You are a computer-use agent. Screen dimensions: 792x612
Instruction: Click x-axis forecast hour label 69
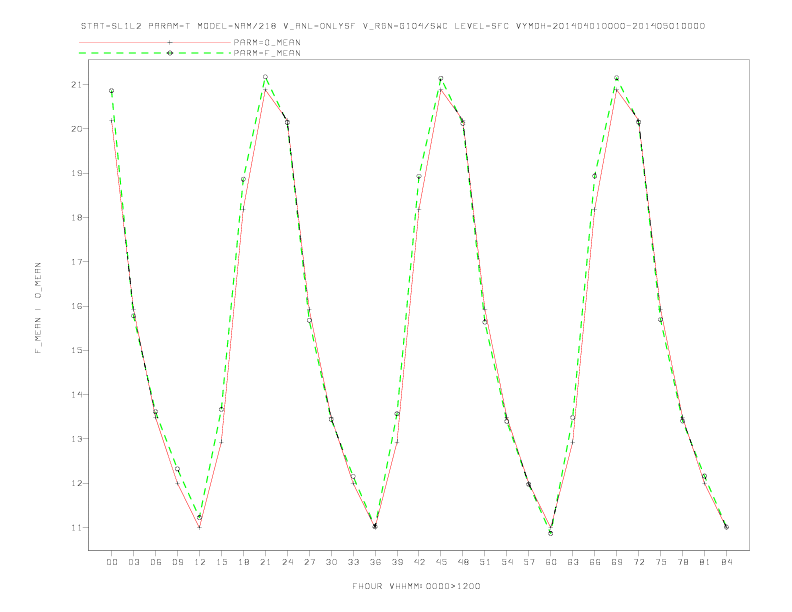pos(617,562)
